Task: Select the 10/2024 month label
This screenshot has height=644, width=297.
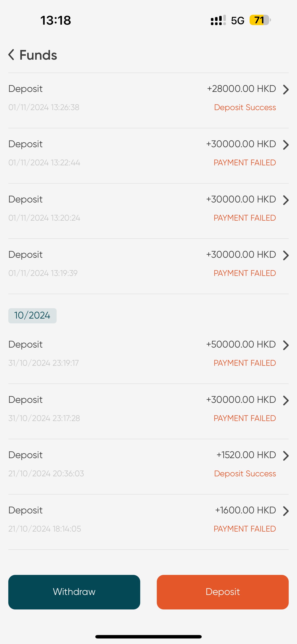Action: 32,316
